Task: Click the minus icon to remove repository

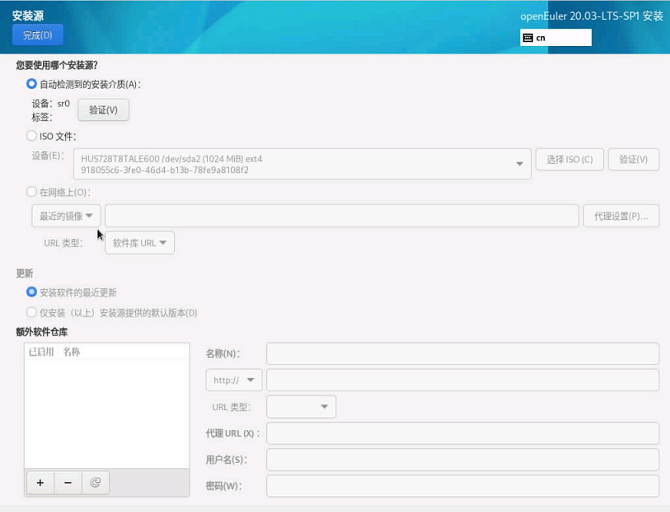Action: point(68,482)
